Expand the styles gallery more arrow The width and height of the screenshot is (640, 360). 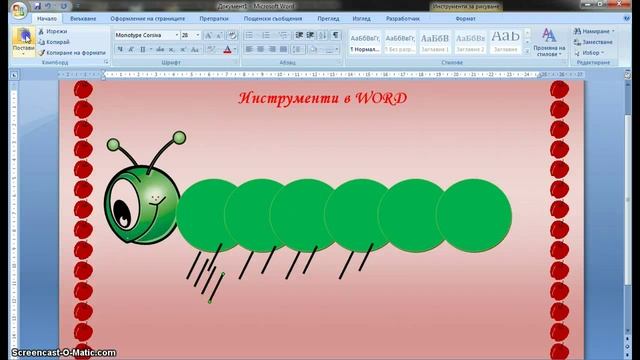[527, 51]
